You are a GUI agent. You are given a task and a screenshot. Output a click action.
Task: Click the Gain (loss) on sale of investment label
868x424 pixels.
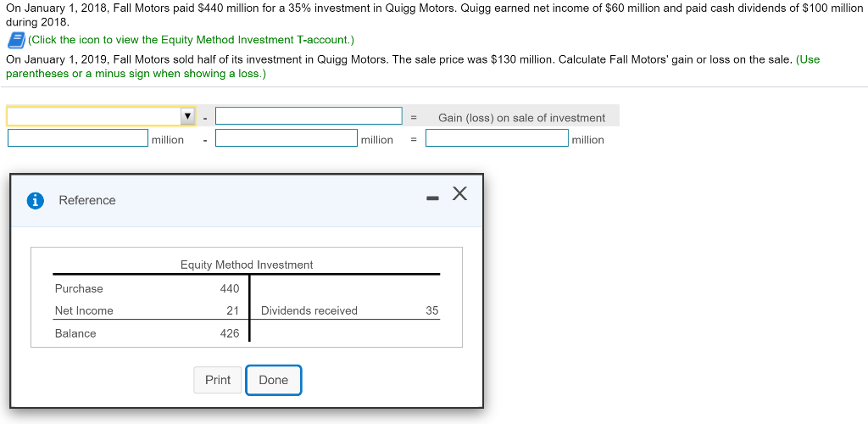point(521,118)
